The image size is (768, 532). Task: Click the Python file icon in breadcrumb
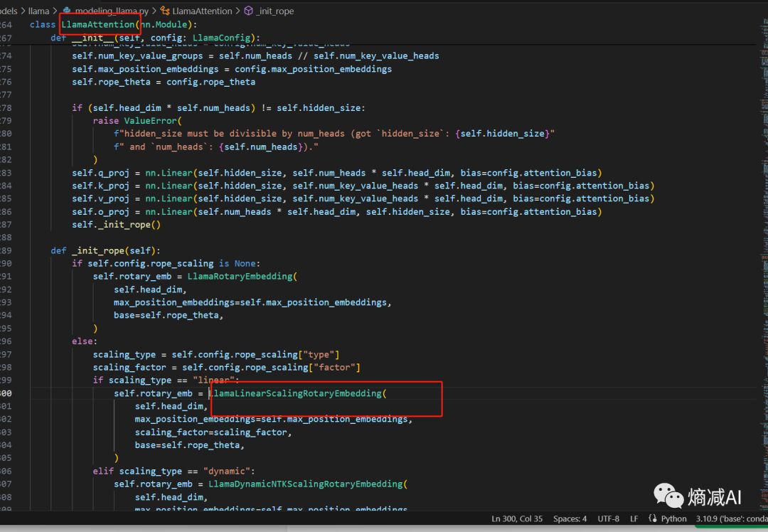pyautogui.click(x=67, y=11)
